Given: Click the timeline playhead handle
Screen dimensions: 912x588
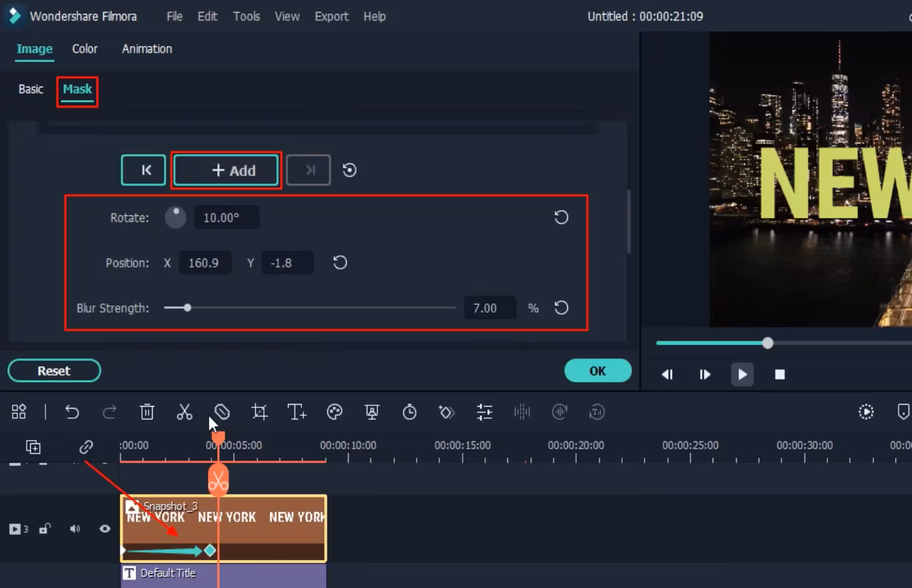Looking at the screenshot, I should point(218,437).
